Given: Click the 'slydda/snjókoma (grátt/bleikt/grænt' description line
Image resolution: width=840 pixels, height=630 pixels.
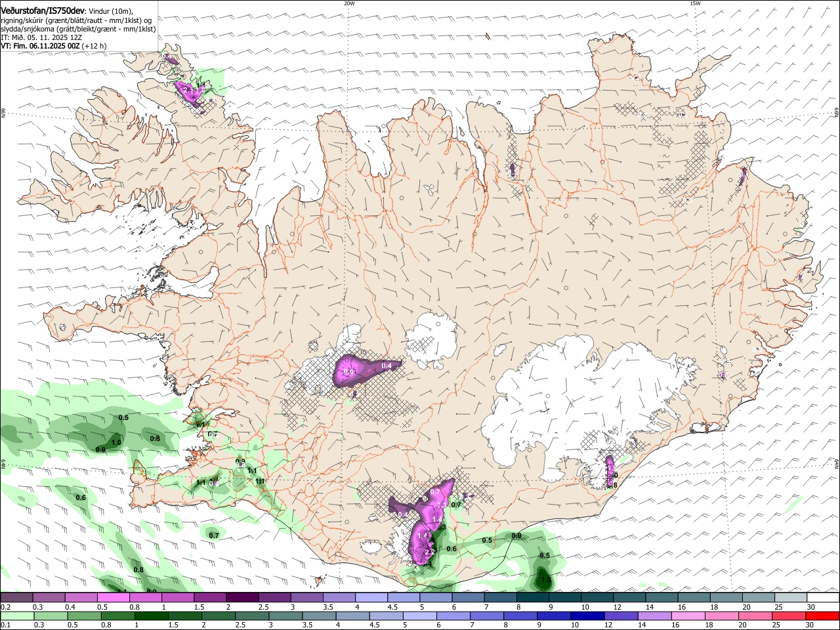Looking at the screenshot, I should coord(79,29).
